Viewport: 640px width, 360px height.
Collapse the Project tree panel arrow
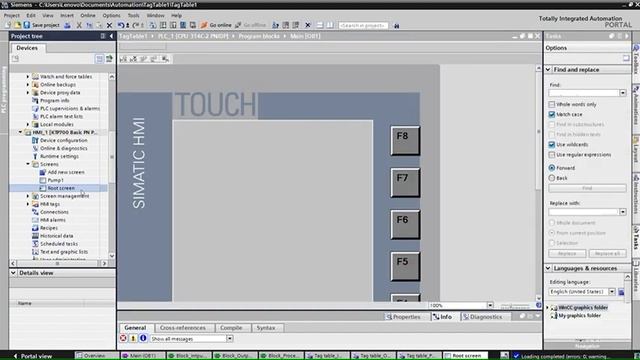[111, 36]
